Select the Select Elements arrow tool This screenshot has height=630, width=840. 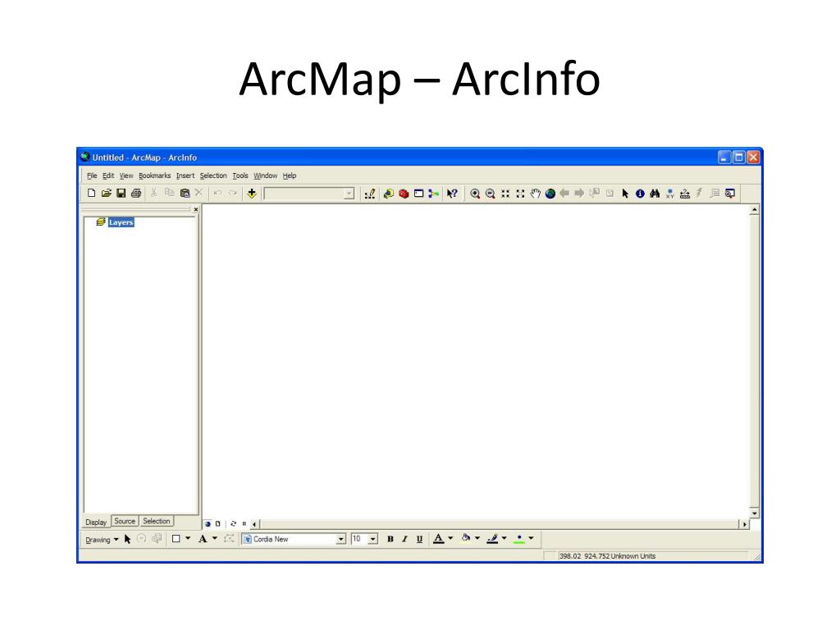pyautogui.click(x=624, y=194)
